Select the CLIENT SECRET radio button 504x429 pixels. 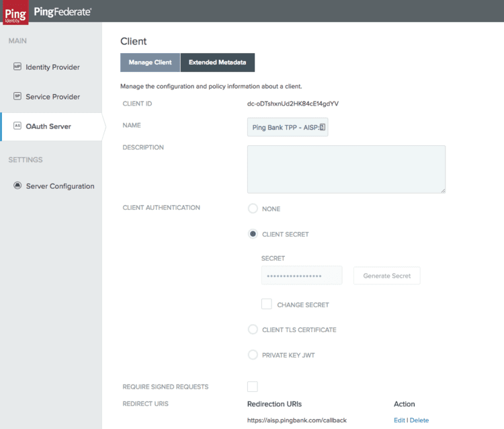point(253,234)
